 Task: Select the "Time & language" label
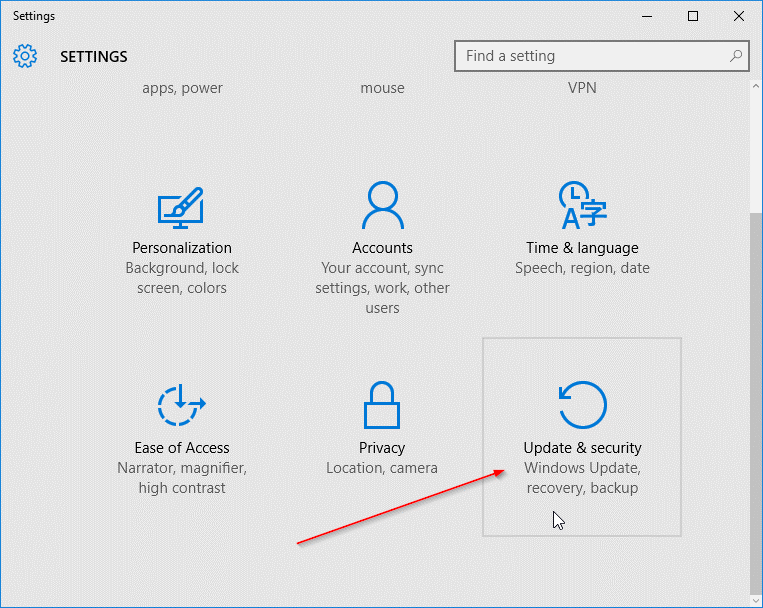click(582, 248)
